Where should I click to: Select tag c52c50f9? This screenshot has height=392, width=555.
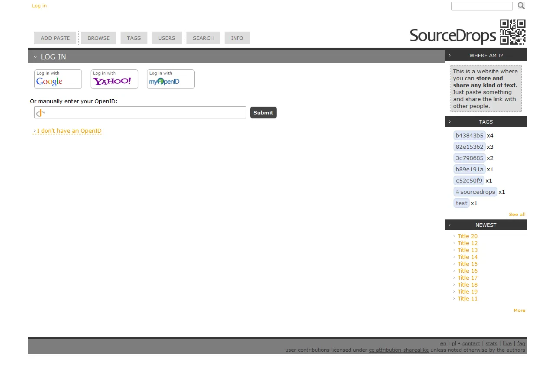pos(469,180)
